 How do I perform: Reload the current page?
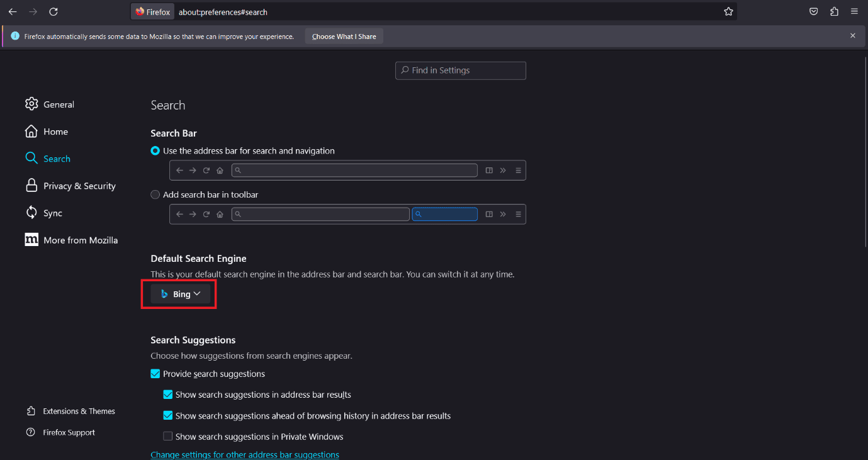point(54,11)
